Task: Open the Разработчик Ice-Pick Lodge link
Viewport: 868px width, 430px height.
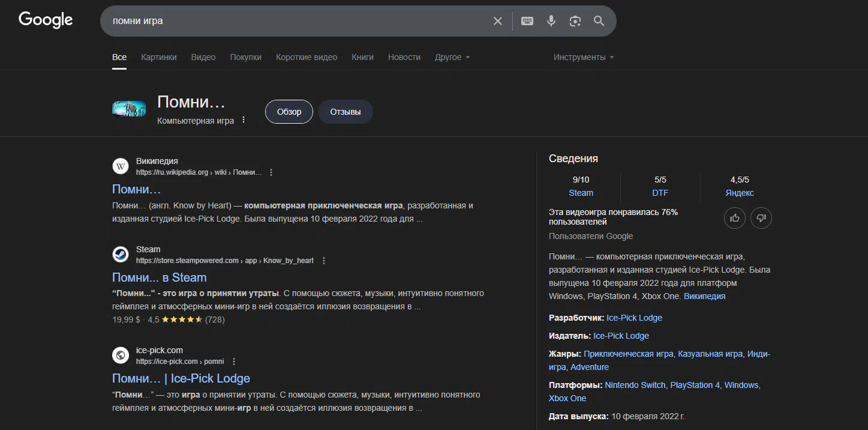Action: pyautogui.click(x=634, y=318)
